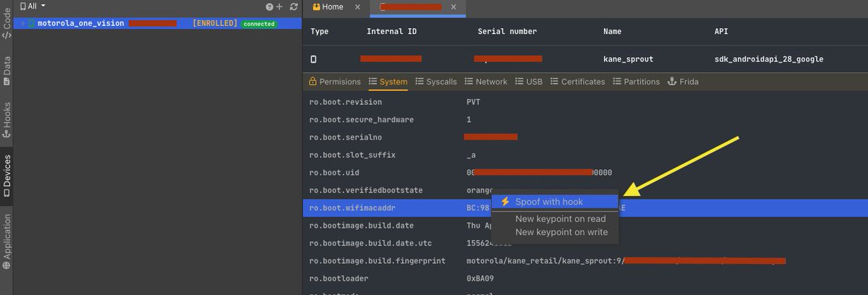Image resolution: width=868 pixels, height=295 pixels.
Task: Open the Network tab
Action: 485,82
